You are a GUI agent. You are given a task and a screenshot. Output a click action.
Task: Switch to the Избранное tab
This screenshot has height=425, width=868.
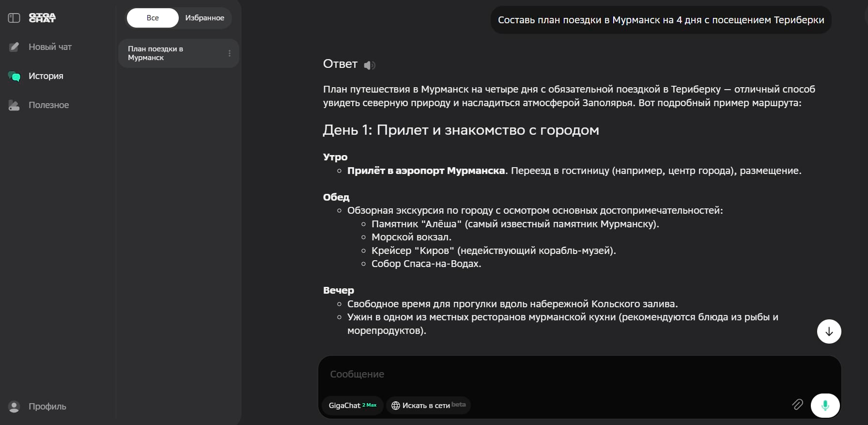(x=205, y=18)
